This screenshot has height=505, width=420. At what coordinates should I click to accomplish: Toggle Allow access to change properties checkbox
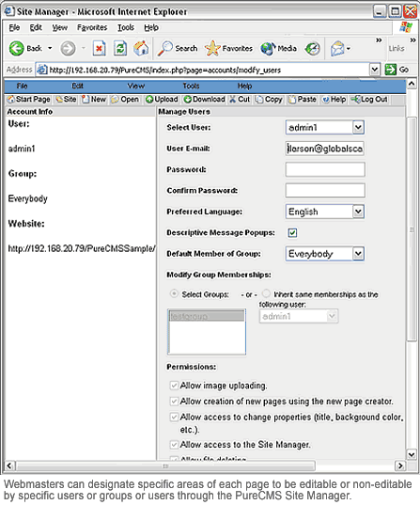click(174, 417)
